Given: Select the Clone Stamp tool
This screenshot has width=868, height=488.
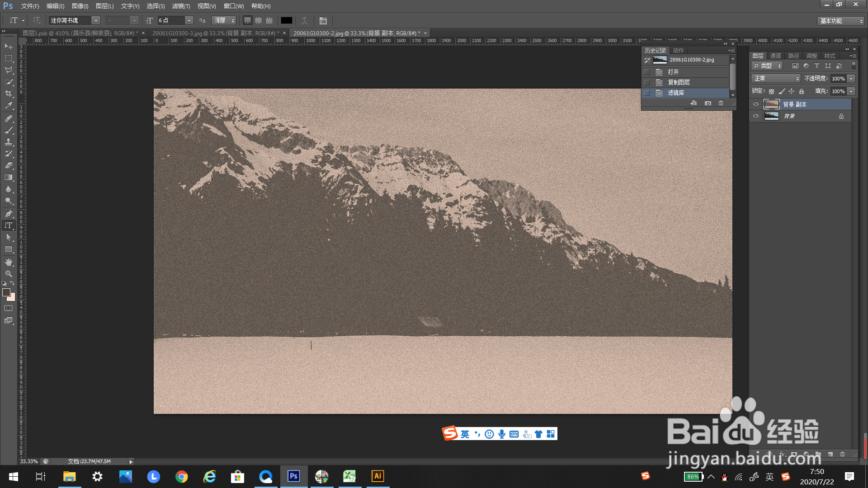Looking at the screenshot, I should coord(9,142).
